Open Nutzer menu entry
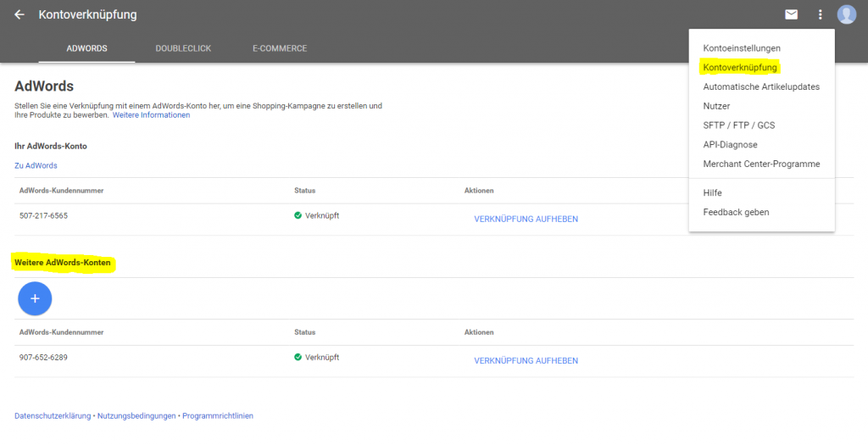The image size is (868, 445). (x=716, y=106)
